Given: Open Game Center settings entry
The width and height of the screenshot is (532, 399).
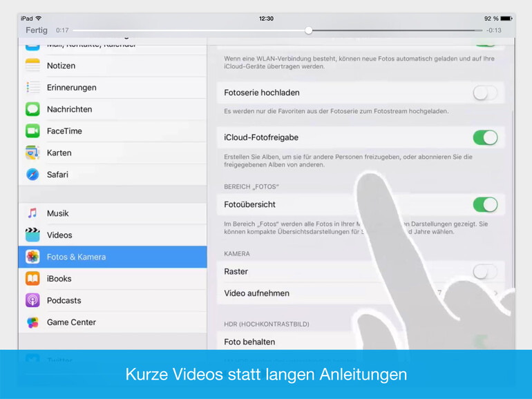Looking at the screenshot, I should 113,322.
